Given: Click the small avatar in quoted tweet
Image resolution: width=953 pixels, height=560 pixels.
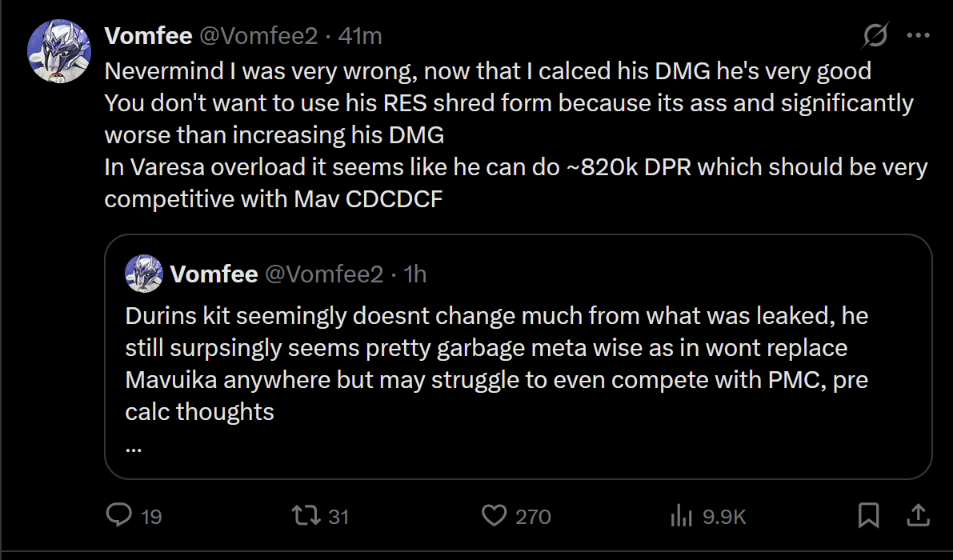Looking at the screenshot, I should (144, 274).
